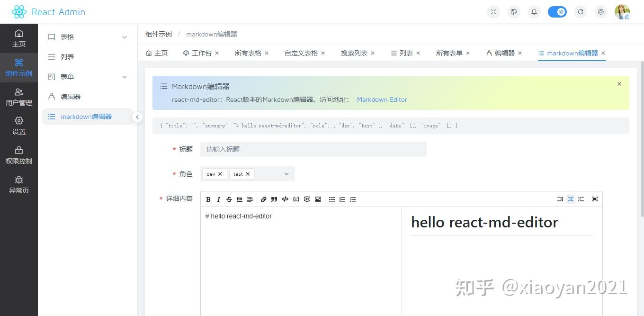Screen dimensions: 644x316
Task: Switch to the 工作台 tab
Action: click(x=201, y=53)
